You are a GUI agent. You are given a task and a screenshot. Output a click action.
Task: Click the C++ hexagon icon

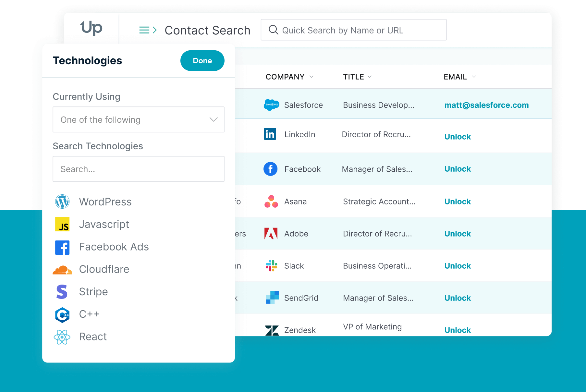coord(62,314)
